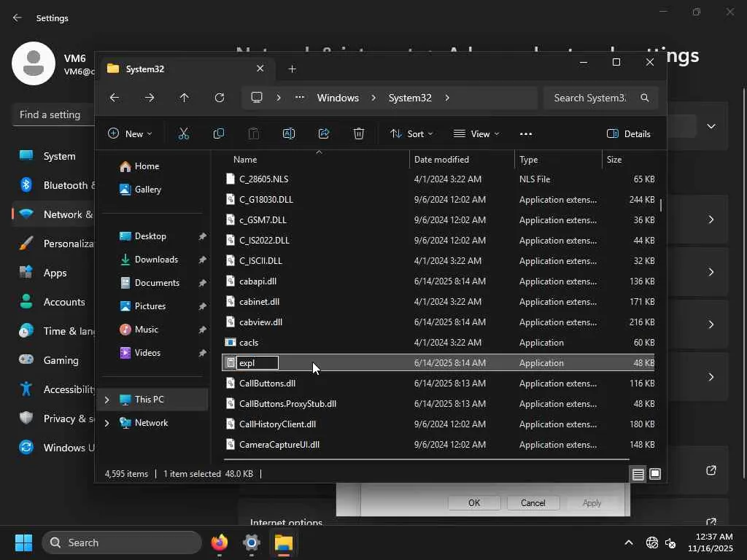Image resolution: width=747 pixels, height=560 pixels.
Task: Open Music quick access folder
Action: (146, 330)
